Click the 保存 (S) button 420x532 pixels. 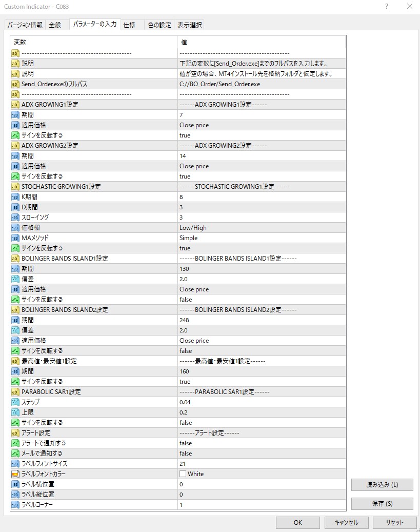(382, 503)
